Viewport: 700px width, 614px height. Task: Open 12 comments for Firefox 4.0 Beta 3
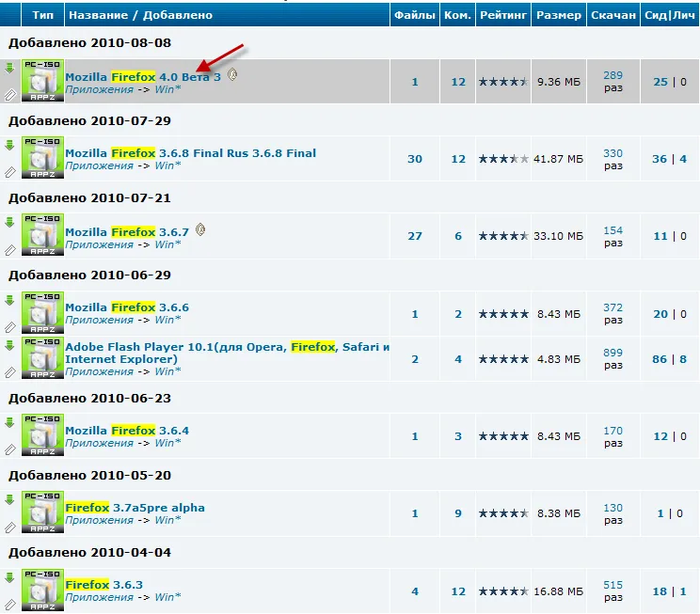458,82
